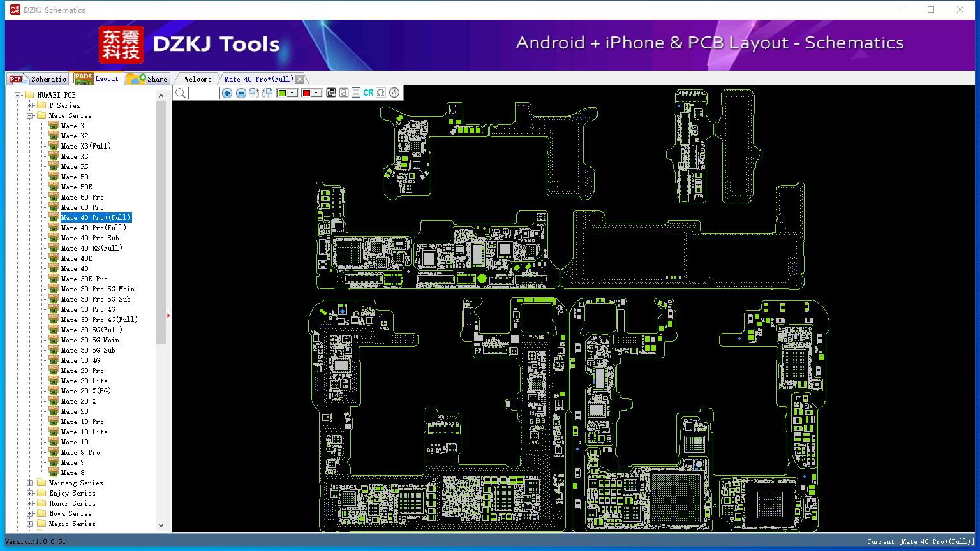Toggle the letter 'a' text display icon

(343, 92)
